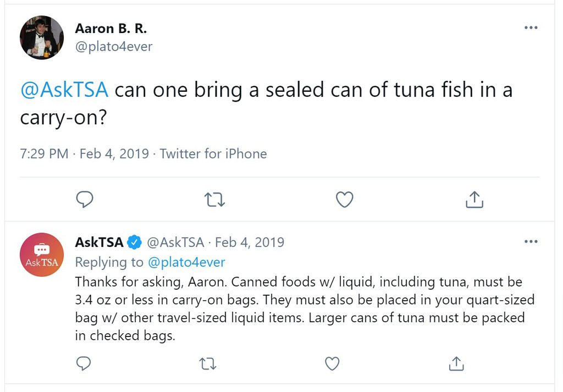Click the Twitter for iPhone source label
This screenshot has height=392, width=563.
tap(213, 154)
